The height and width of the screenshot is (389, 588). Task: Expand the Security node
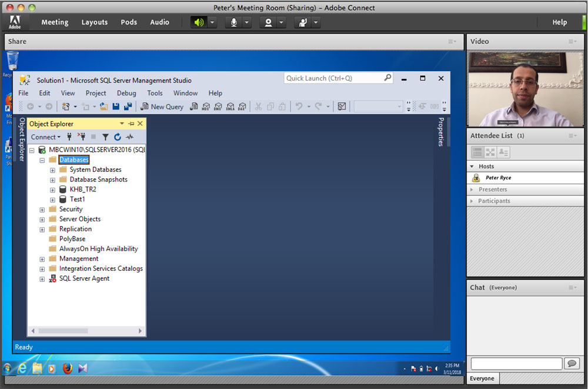[42, 210]
